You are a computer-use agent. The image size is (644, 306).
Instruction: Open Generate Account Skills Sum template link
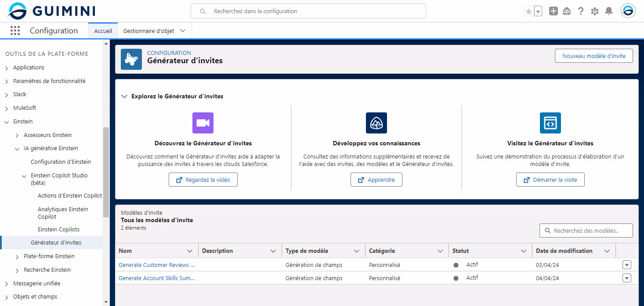pos(156,278)
